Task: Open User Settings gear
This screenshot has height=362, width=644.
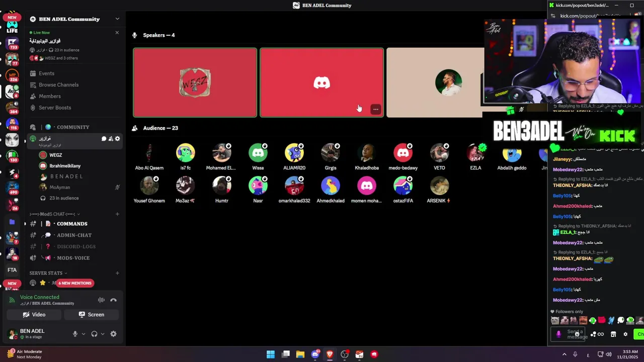Action: 113,334
